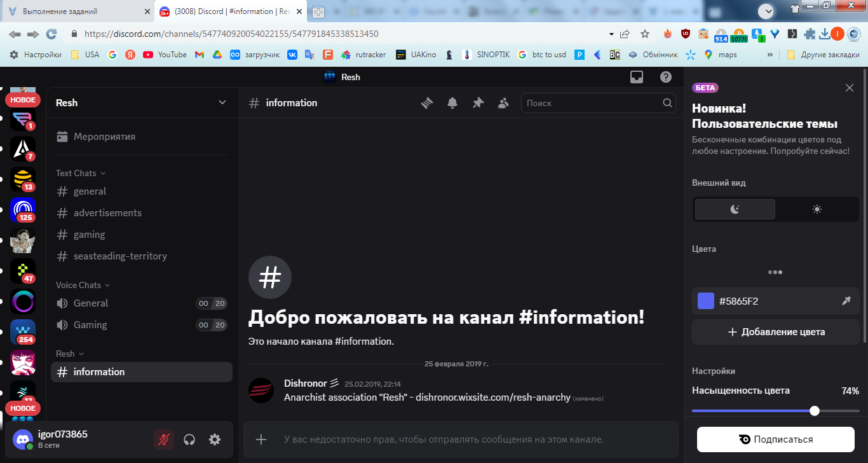Image resolution: width=868 pixels, height=463 pixels.
Task: Open the rutracker bookmark
Action: click(x=363, y=55)
